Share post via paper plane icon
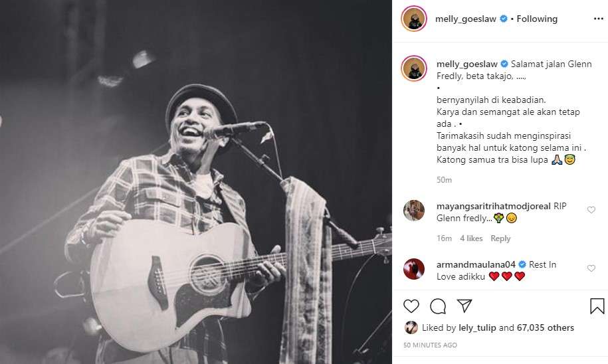 coord(464,306)
